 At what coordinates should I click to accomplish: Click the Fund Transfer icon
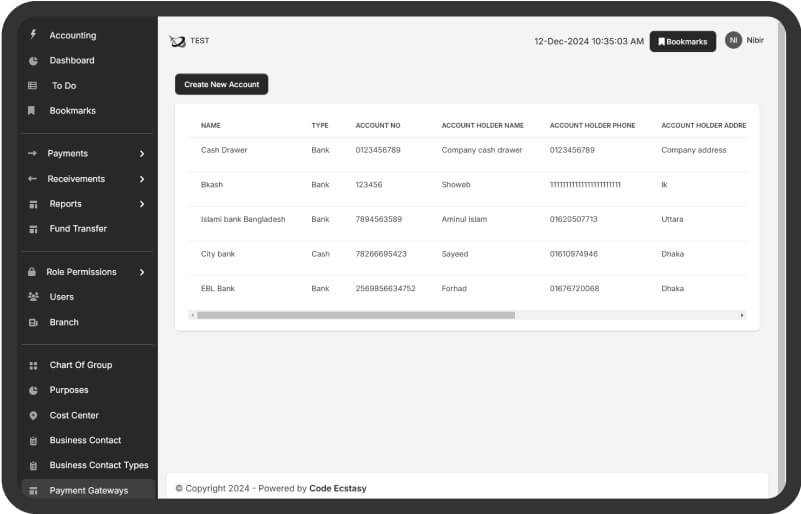point(33,229)
